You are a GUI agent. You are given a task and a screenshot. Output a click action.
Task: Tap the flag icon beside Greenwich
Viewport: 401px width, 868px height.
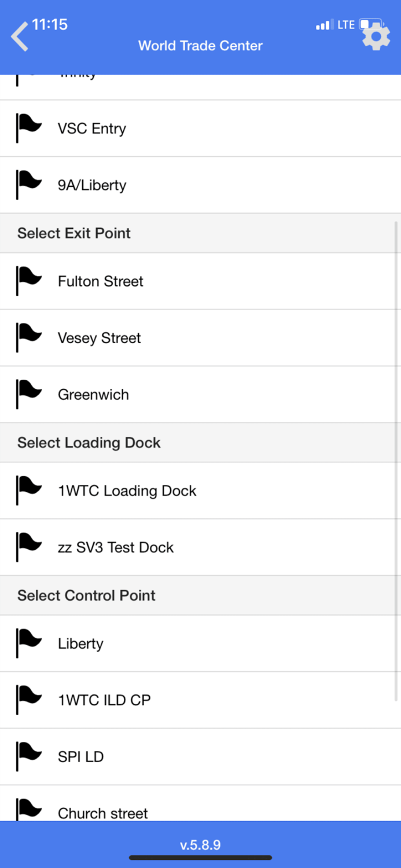pyautogui.click(x=29, y=394)
